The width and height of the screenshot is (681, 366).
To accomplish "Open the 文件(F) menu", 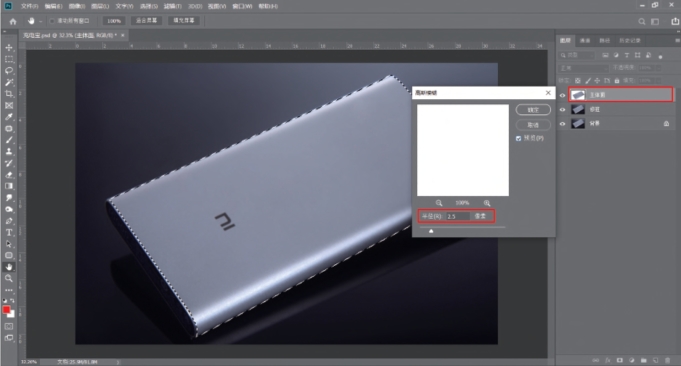I will 29,7.
